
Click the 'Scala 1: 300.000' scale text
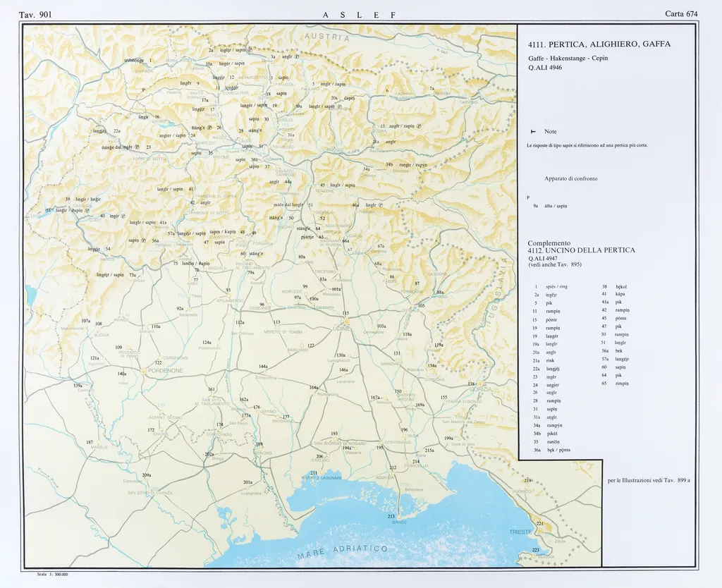[51, 574]
